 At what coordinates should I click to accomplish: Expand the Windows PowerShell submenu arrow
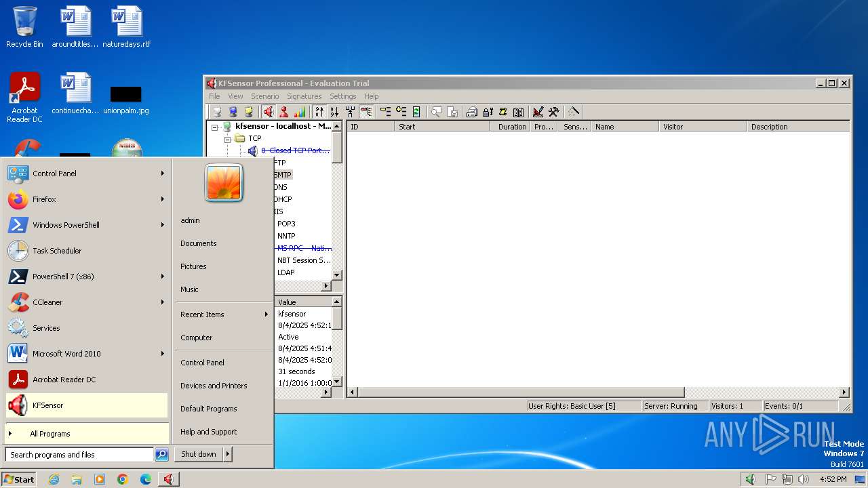coord(162,225)
